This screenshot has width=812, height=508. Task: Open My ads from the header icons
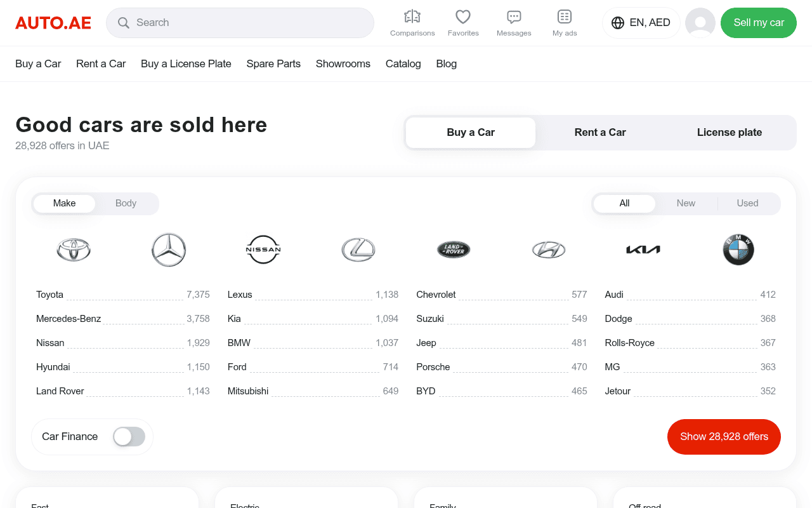point(565,22)
